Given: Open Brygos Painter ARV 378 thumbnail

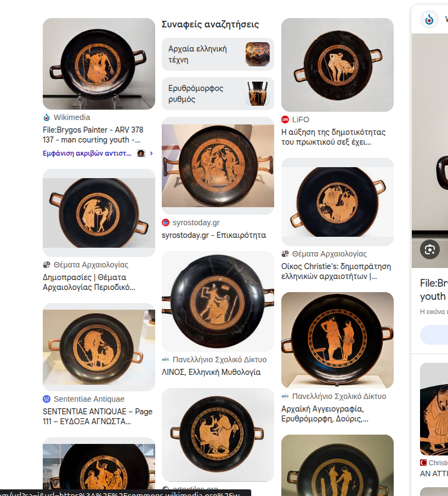Looking at the screenshot, I should [99, 64].
